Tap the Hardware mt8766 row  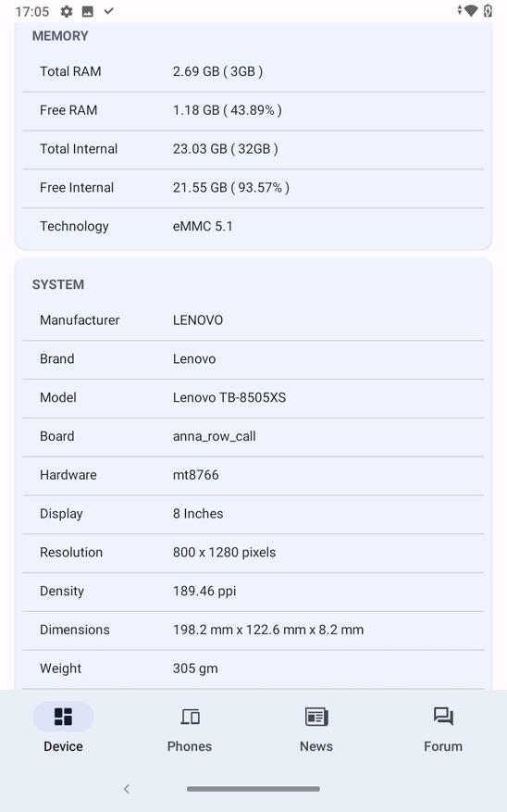(x=253, y=475)
